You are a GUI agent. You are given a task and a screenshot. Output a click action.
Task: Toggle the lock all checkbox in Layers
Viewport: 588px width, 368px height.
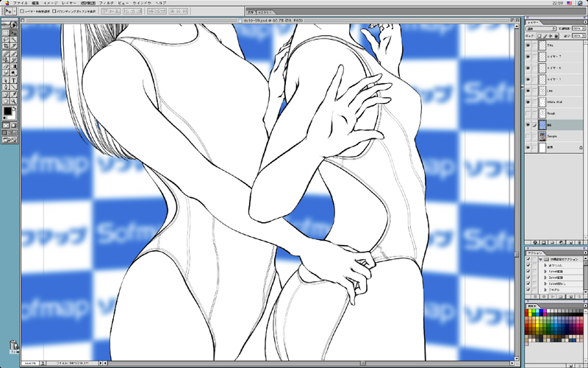point(556,35)
